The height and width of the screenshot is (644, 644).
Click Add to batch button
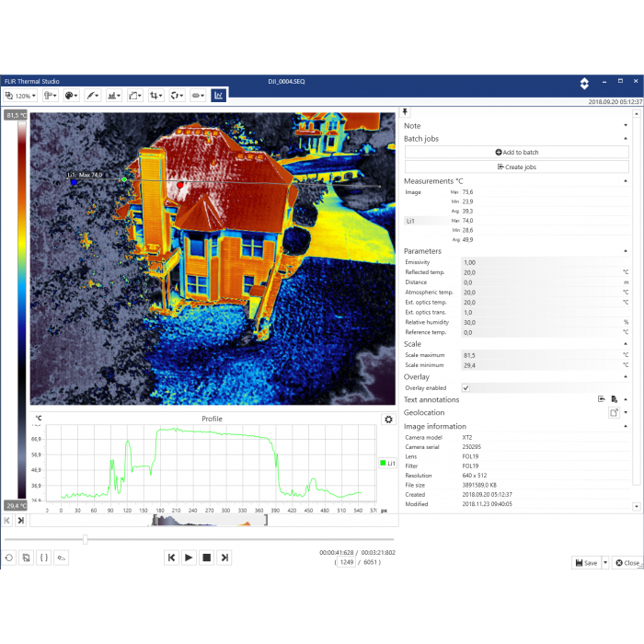pyautogui.click(x=517, y=152)
